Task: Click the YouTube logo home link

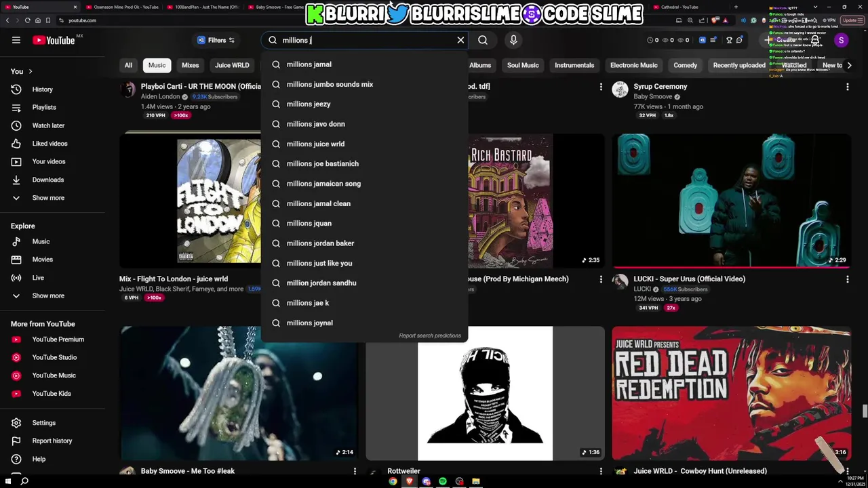Action: pyautogui.click(x=54, y=40)
